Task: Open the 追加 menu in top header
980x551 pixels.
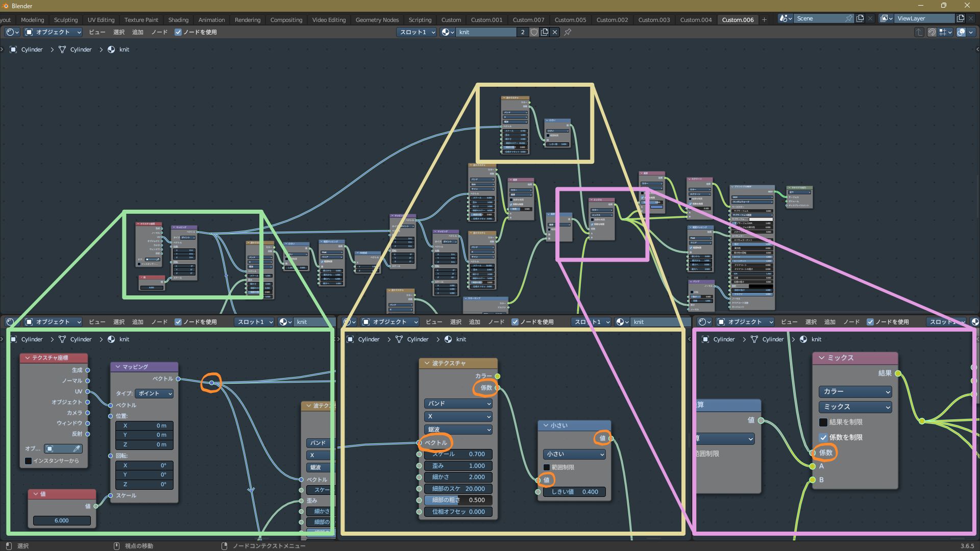Action: pos(137,32)
